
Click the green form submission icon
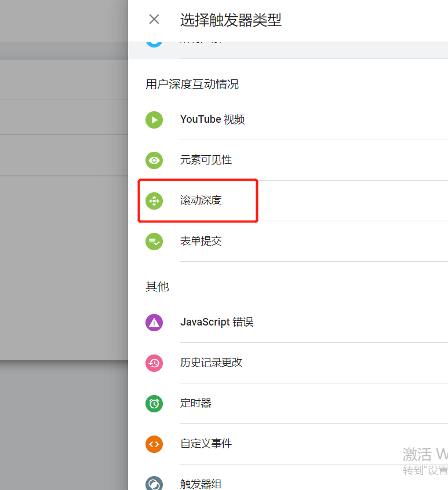tap(154, 242)
